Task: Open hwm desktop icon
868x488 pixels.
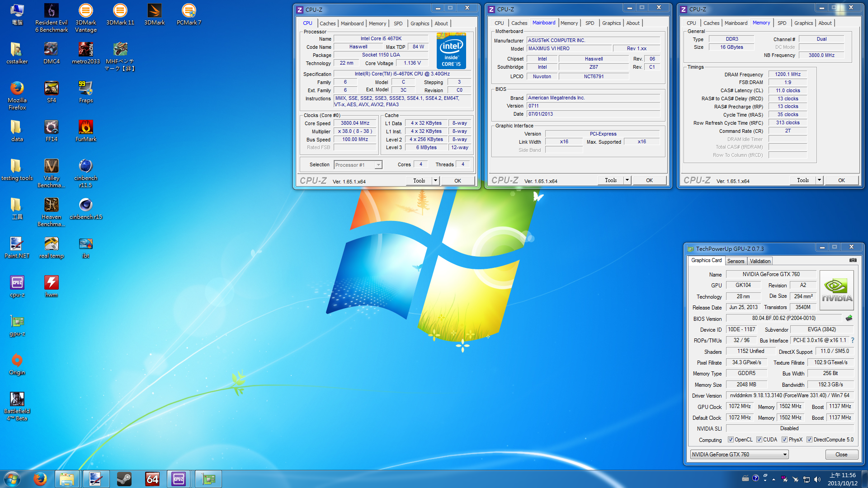Action: pyautogui.click(x=51, y=286)
